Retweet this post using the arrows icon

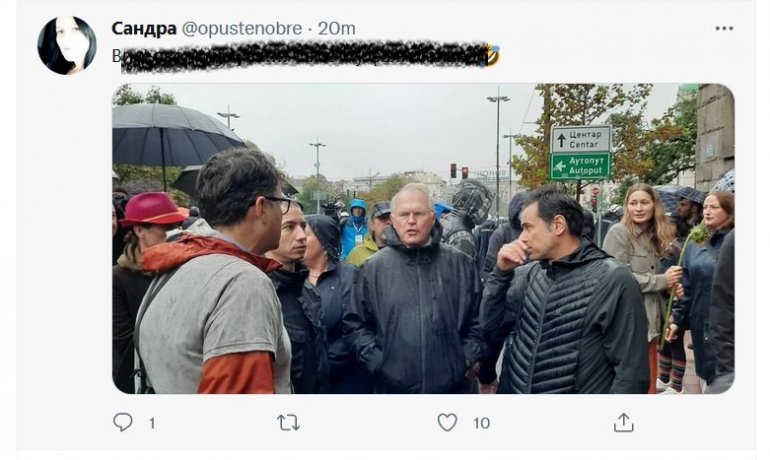288,422
